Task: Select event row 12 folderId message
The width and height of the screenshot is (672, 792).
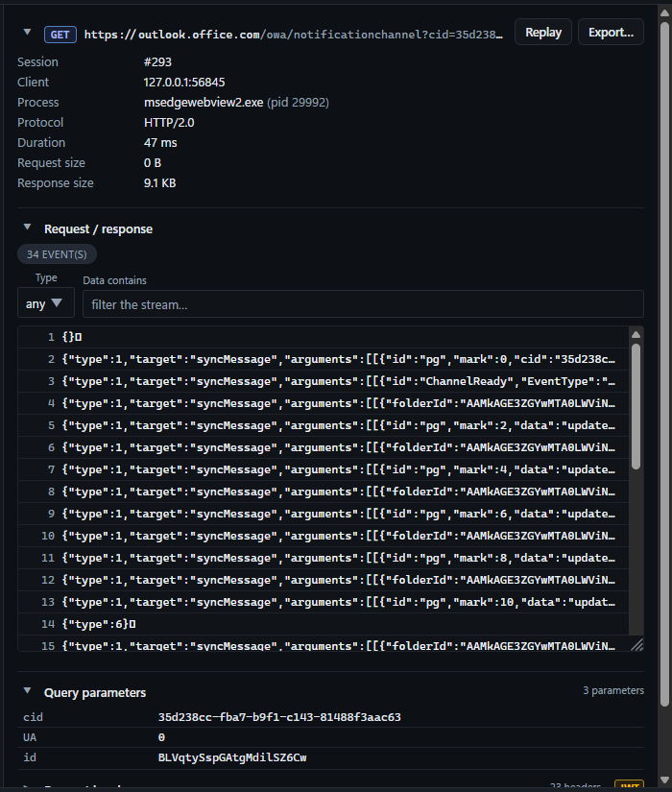Action: [324, 580]
